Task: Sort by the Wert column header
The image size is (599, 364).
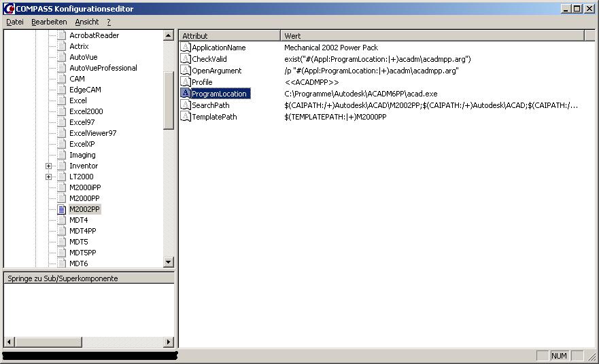Action: coord(432,36)
